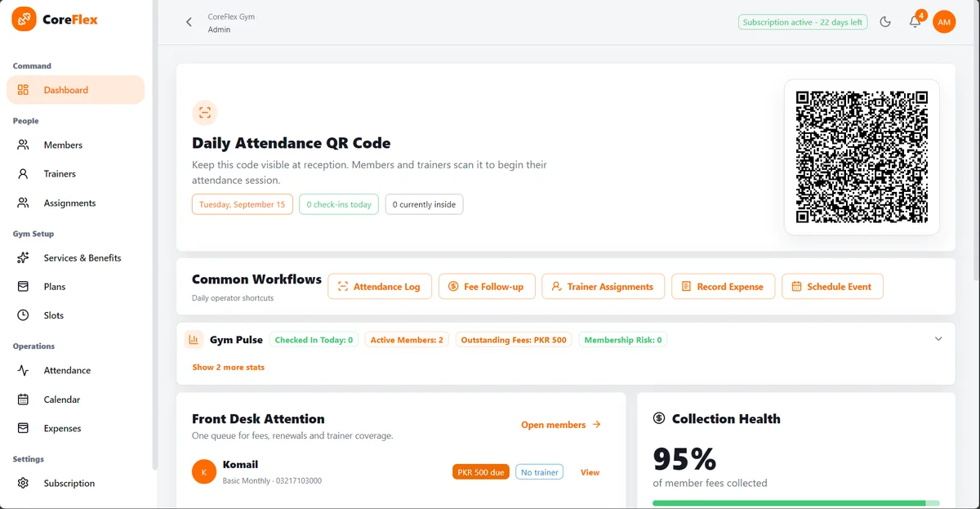Click Active Members: 2 stat

point(407,340)
